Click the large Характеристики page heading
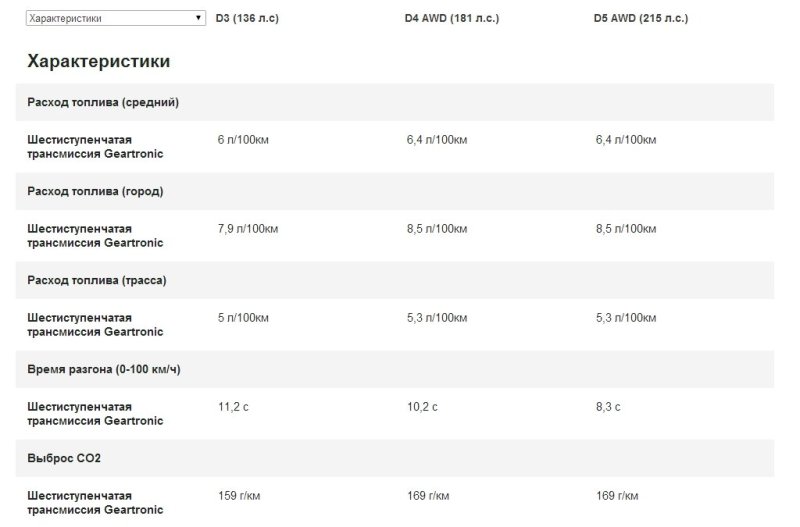 click(98, 61)
